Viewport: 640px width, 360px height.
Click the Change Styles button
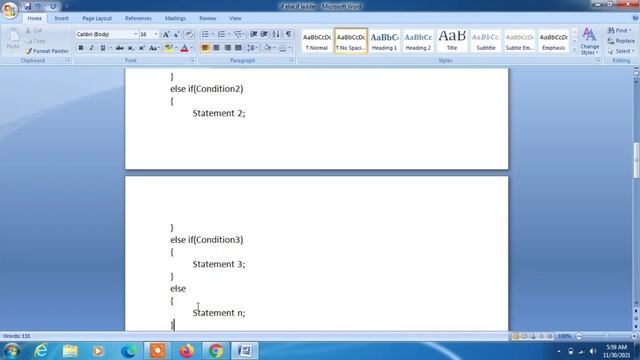[589, 41]
